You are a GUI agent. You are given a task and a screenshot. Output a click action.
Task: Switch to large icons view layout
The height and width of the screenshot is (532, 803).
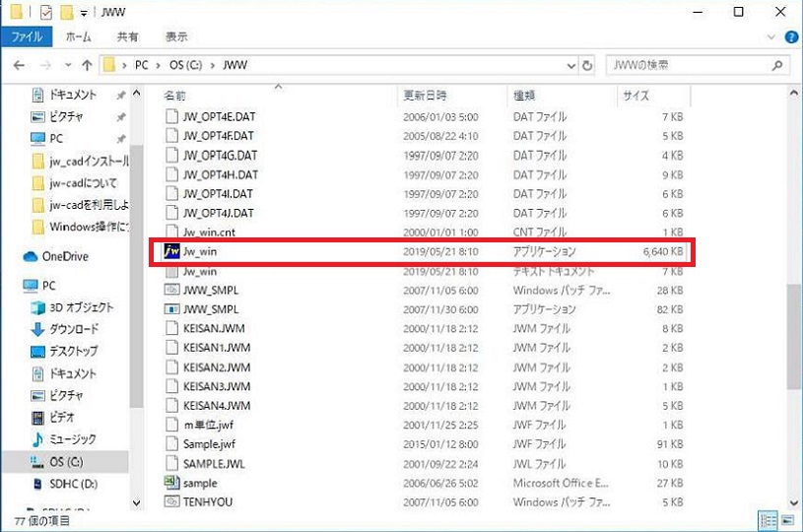click(x=789, y=520)
